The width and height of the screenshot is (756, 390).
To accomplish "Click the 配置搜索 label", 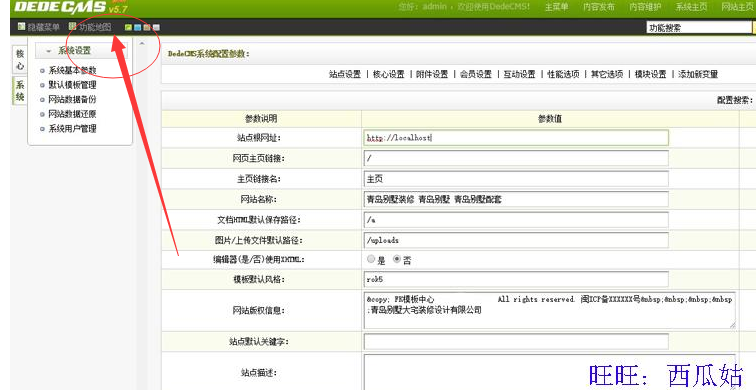I will point(734,100).
